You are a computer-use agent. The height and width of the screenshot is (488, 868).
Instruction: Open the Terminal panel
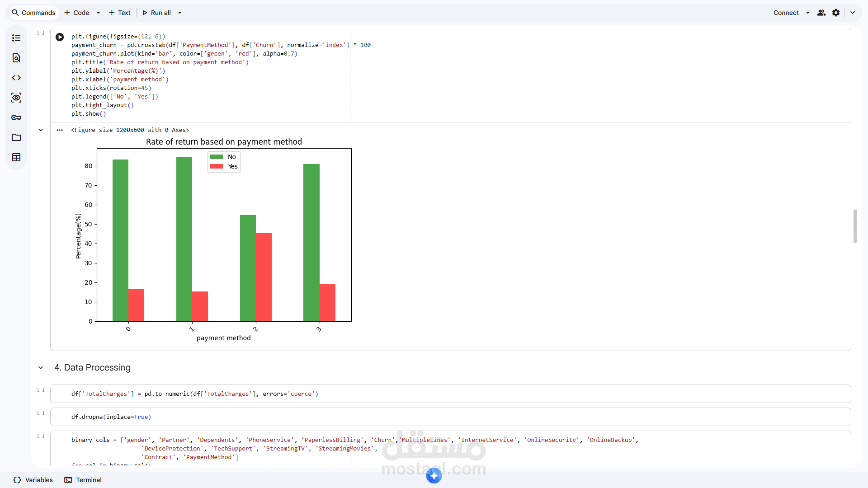pyautogui.click(x=83, y=480)
